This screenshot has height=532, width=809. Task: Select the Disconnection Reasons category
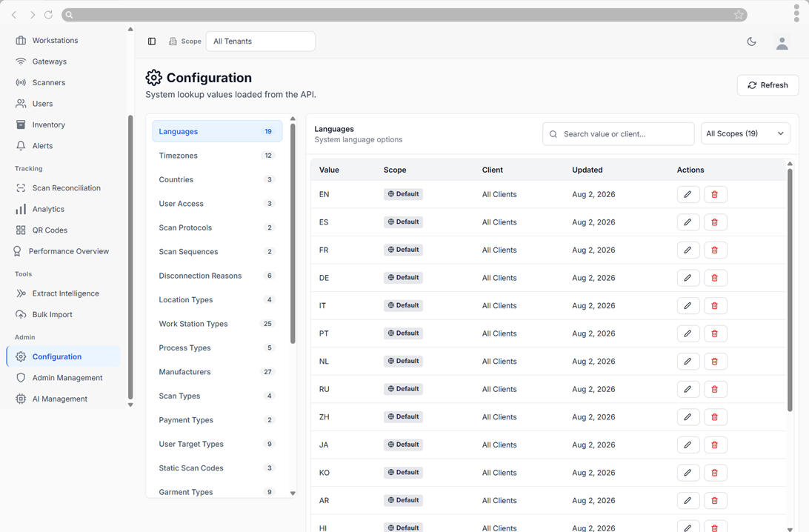point(217,276)
